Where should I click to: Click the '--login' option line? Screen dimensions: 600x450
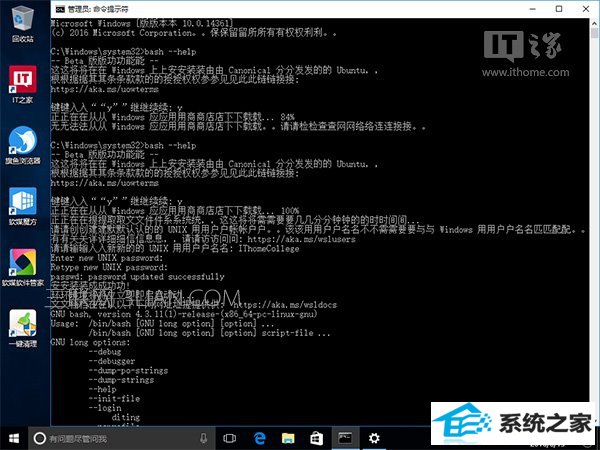click(x=105, y=408)
